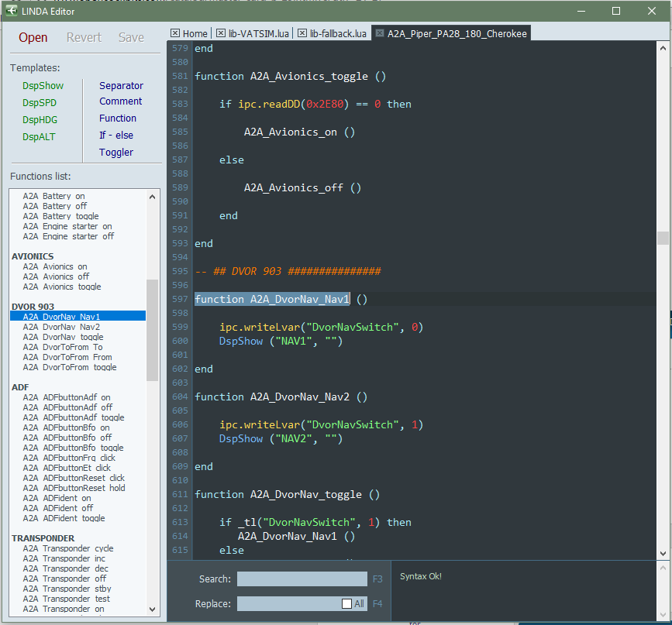Insert the Function template

point(118,118)
